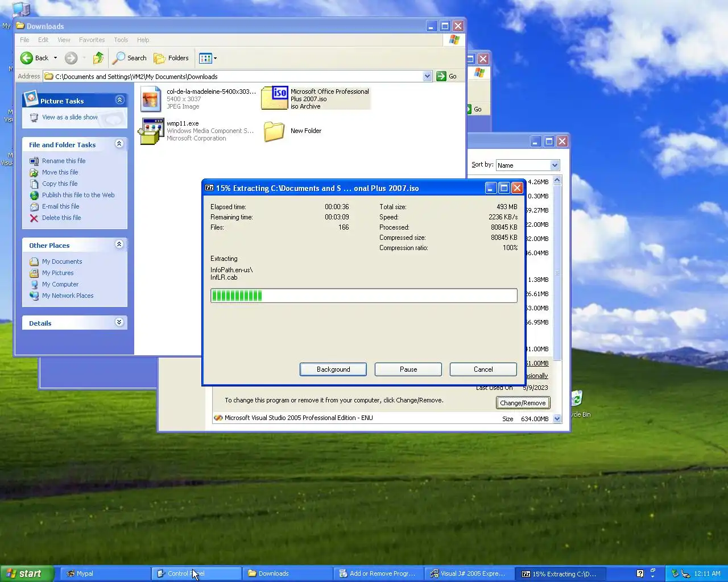
Task: Select the col-de-la-madeleine JPEG image icon
Action: (x=151, y=99)
